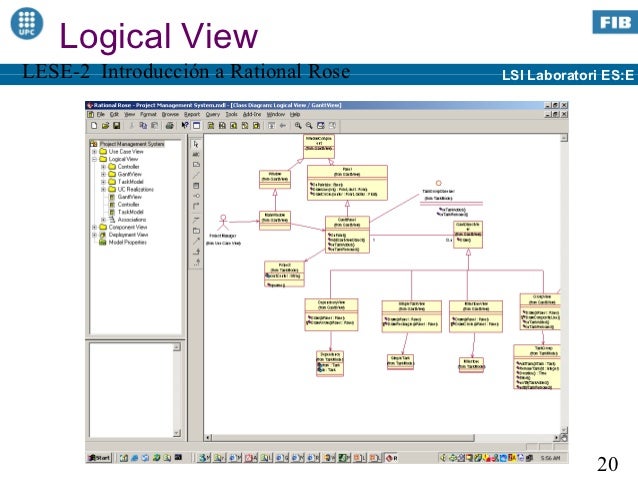638x479 pixels.
Task: Expand the Component View node
Action: (x=94, y=227)
